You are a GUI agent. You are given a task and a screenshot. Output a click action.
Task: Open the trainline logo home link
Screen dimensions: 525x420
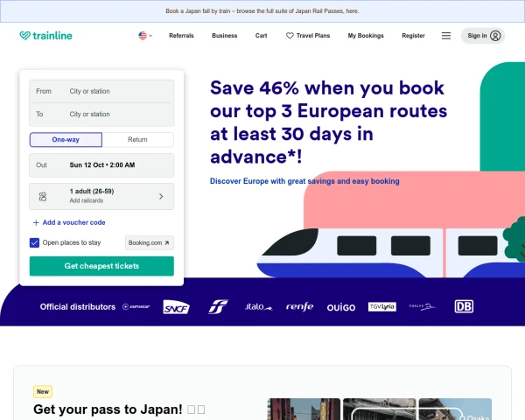tap(45, 36)
